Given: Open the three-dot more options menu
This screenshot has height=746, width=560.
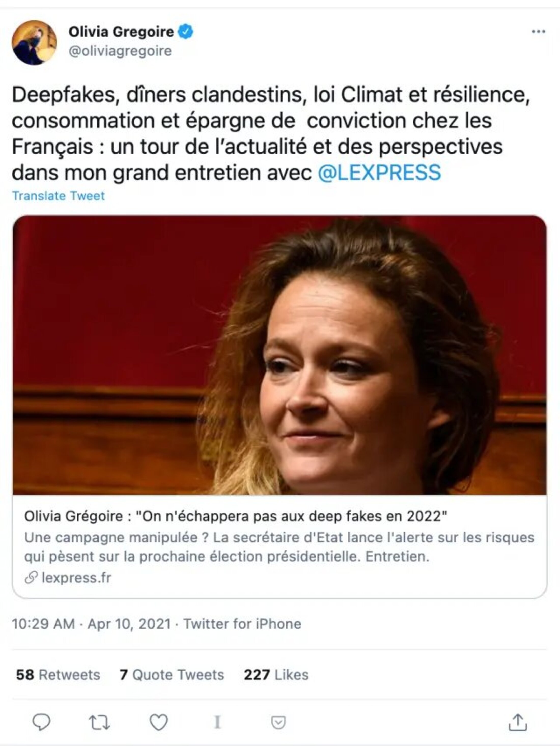Looking at the screenshot, I should point(538,32).
